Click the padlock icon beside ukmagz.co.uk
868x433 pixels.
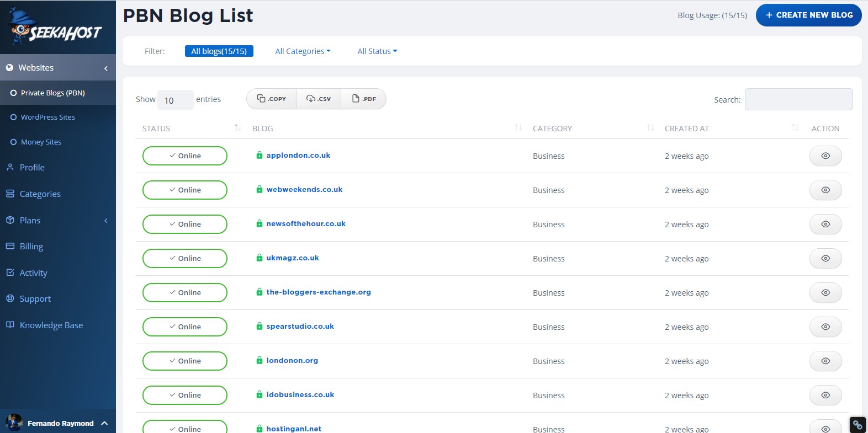260,258
